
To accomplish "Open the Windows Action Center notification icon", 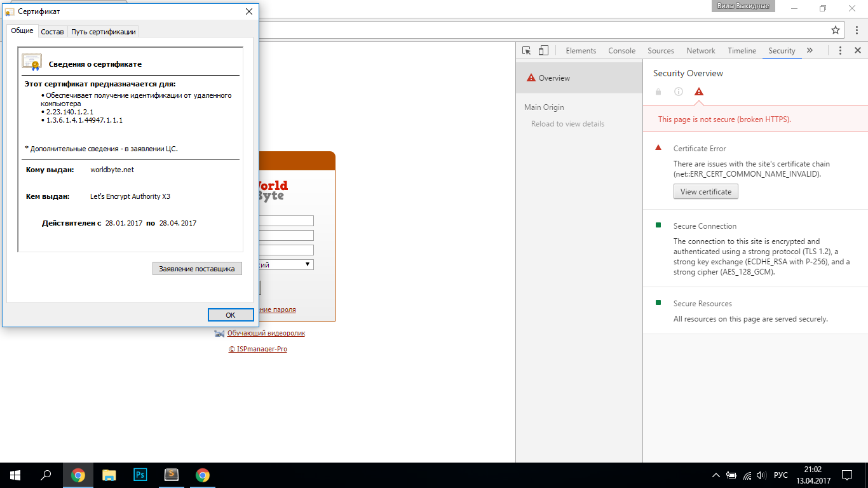I will coord(846,475).
